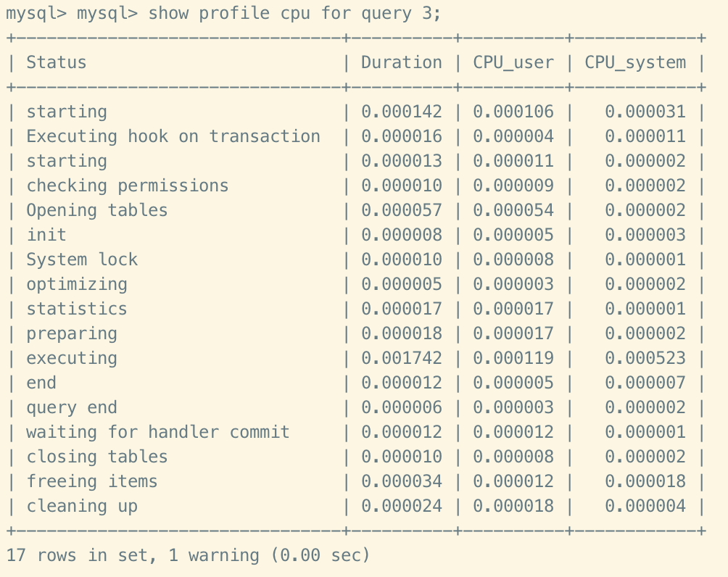Click the executing CPU_system value 0.000523

click(645, 358)
